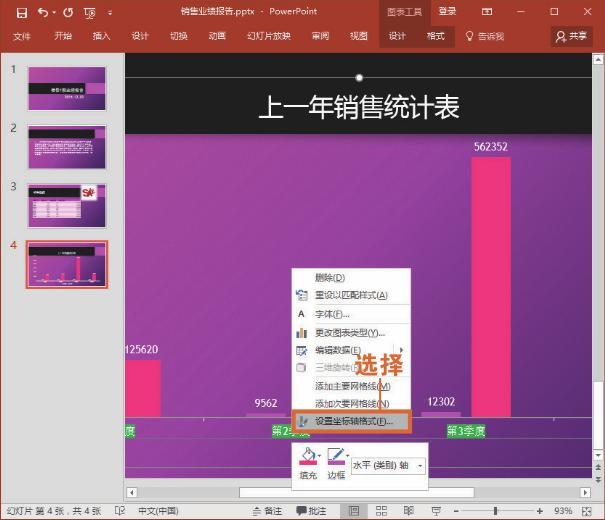
Task: Open the chart tools 格式 tab
Action: tap(436, 36)
